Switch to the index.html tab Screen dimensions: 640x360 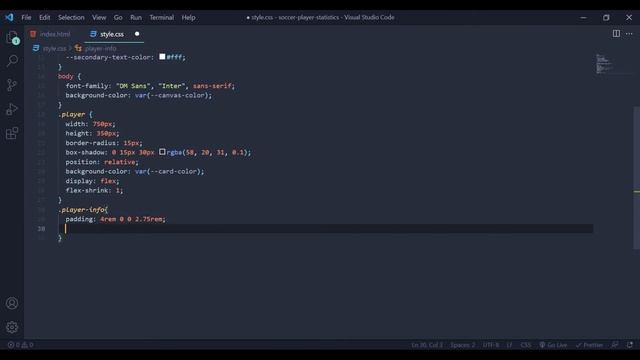pyautogui.click(x=50, y=34)
